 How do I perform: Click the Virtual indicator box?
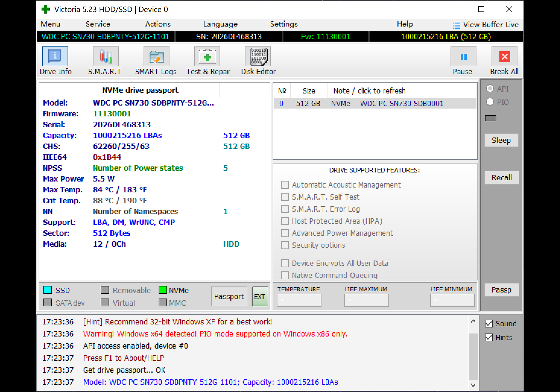click(x=105, y=302)
